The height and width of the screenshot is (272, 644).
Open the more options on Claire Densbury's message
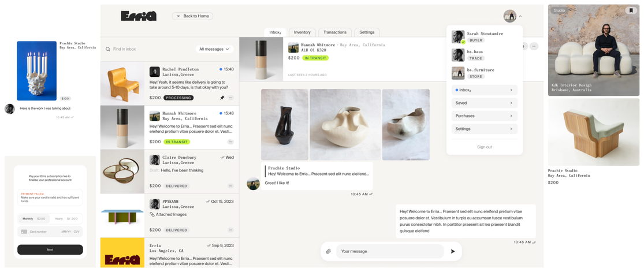point(230,186)
